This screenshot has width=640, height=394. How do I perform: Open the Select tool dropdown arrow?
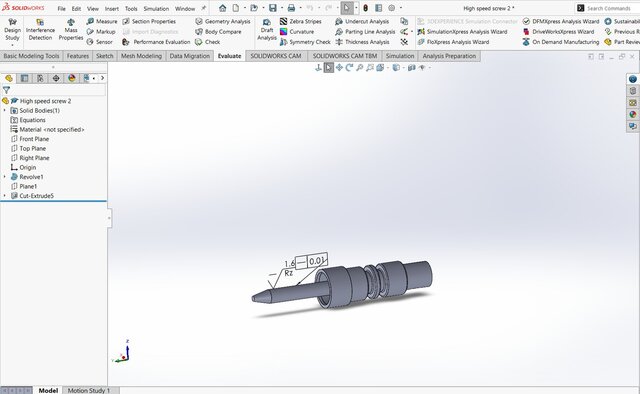(x=356, y=8)
